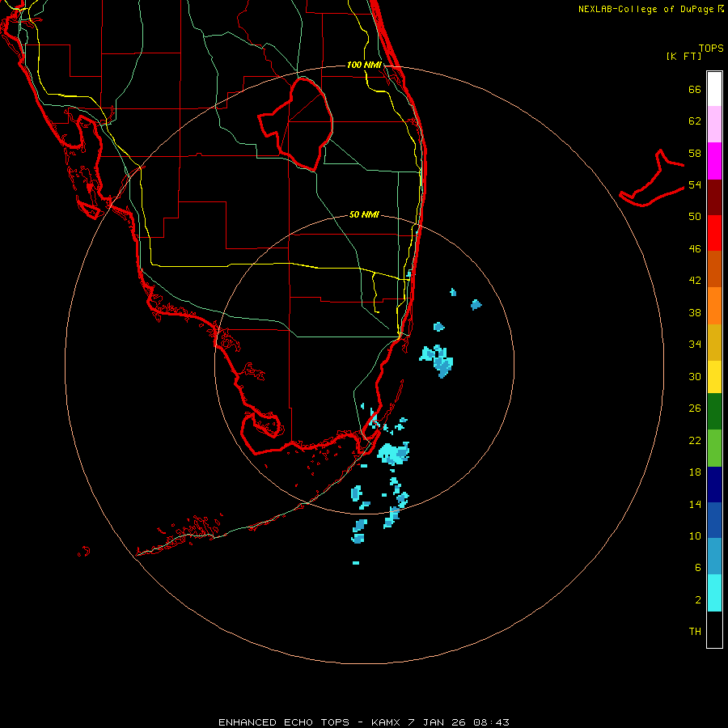Select the dark green 26 kft legend swatch

pyautogui.click(x=714, y=412)
